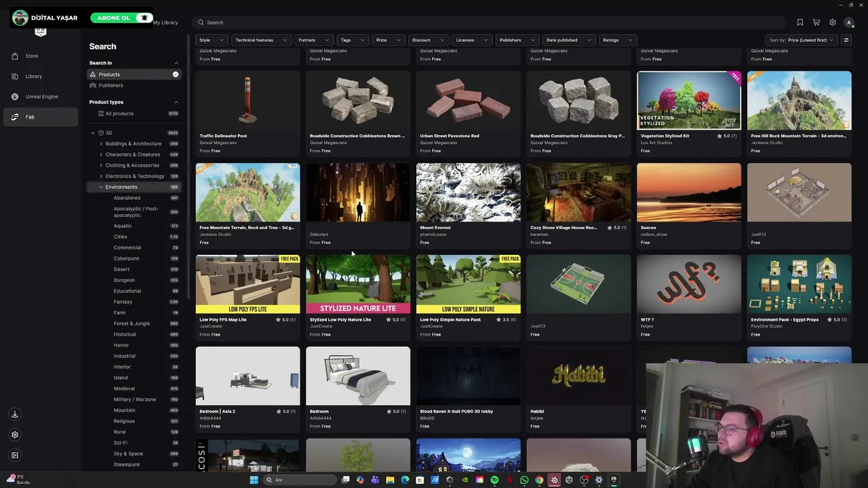Open Microsoft Edge from taskbar

click(405, 480)
